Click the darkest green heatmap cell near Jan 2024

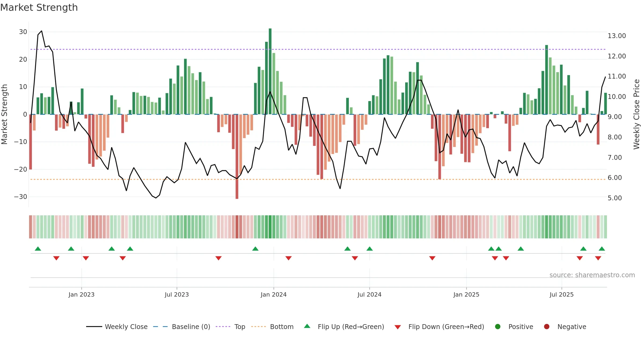(270, 227)
